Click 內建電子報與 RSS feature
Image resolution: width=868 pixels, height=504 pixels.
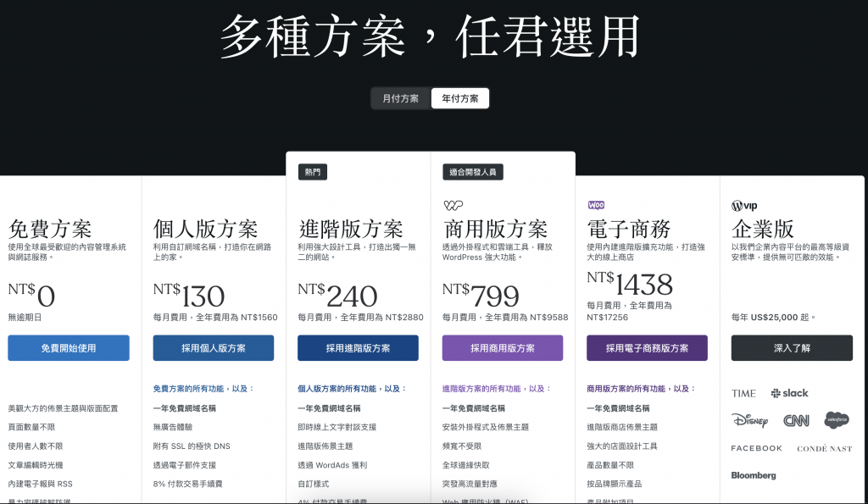point(40,484)
